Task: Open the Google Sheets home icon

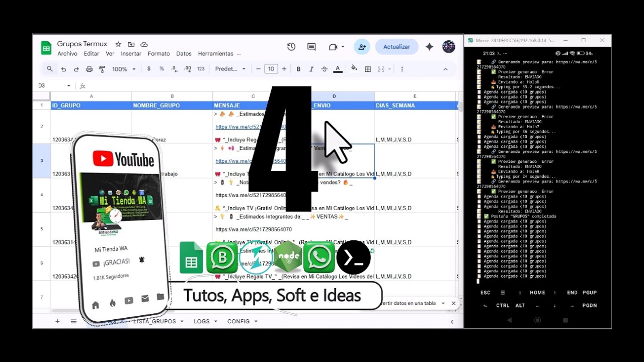Action: tap(46, 48)
